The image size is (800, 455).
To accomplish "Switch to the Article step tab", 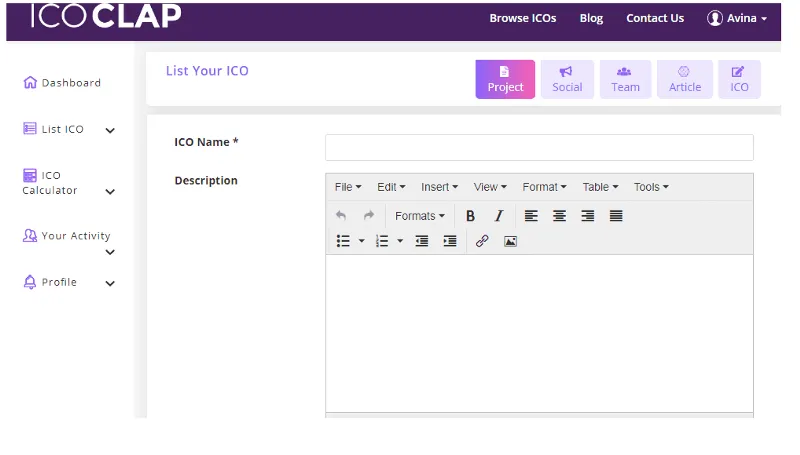I will click(x=685, y=79).
